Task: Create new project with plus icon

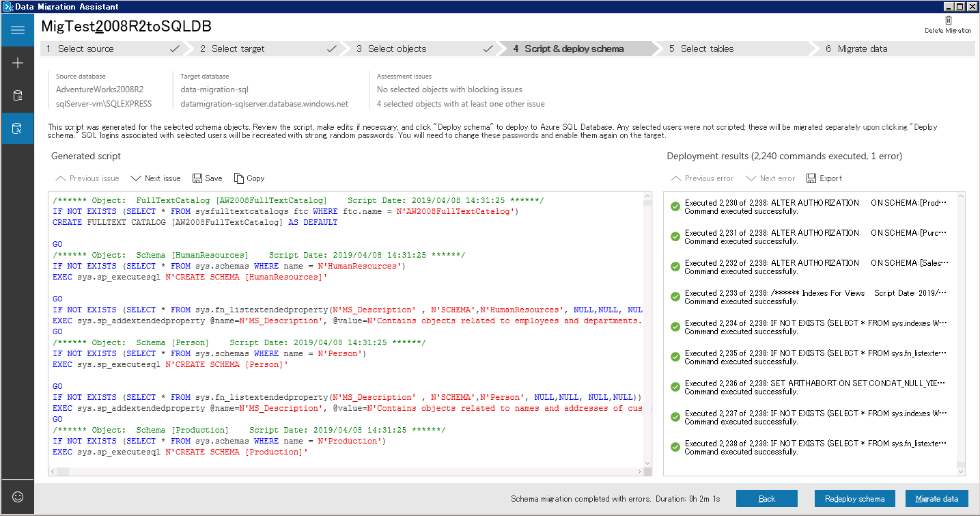Action: [x=18, y=64]
